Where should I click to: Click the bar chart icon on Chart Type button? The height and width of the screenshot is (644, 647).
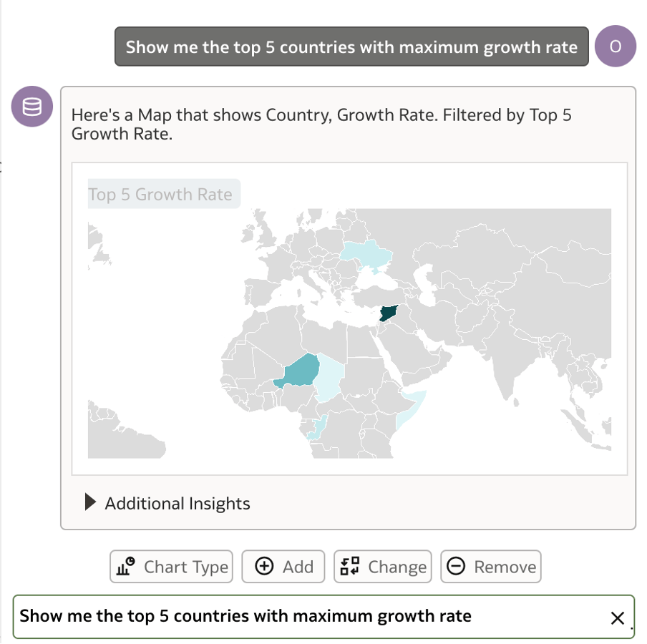pos(125,565)
